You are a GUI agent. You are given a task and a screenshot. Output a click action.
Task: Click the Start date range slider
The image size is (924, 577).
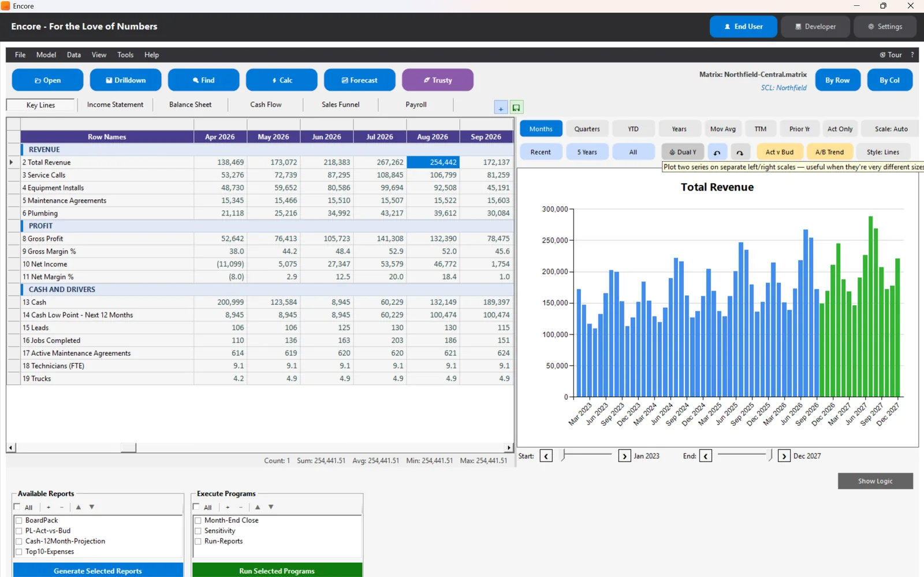pyautogui.click(x=587, y=455)
